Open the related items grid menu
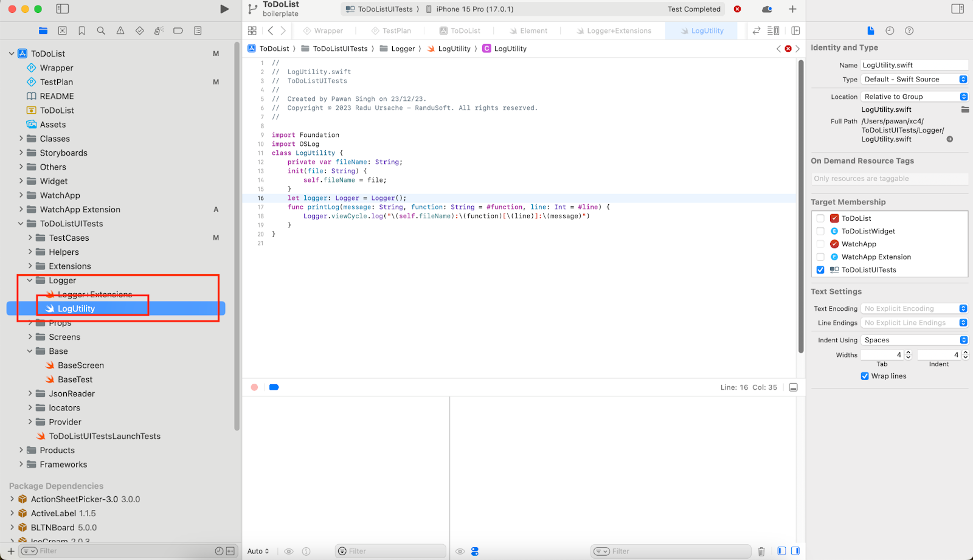 (252, 30)
